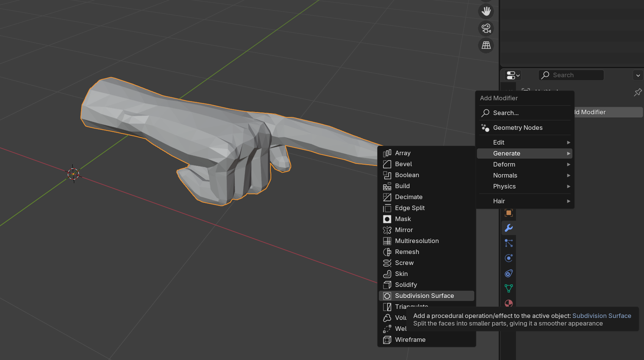Open the properties editor type dropdown

tap(513, 75)
